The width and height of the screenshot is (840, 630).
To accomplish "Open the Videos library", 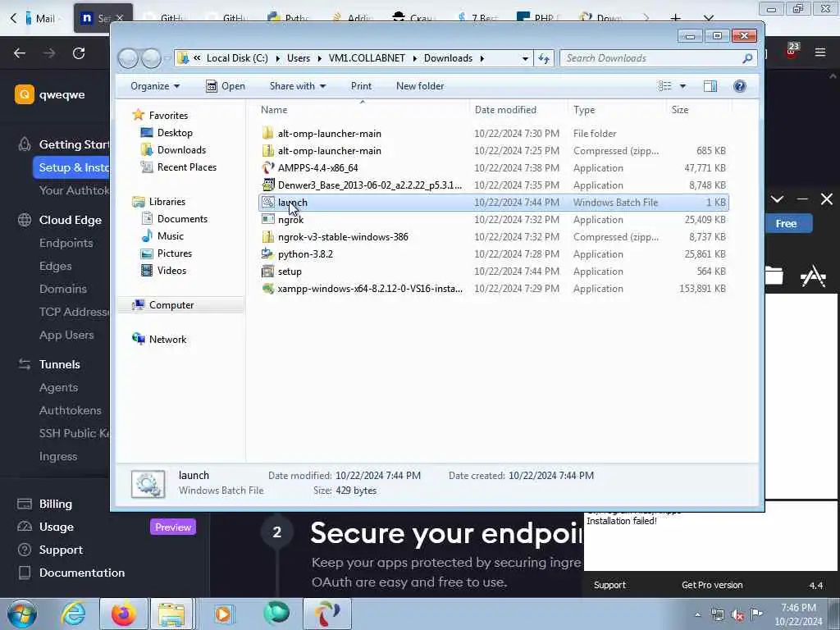I will 172,271.
